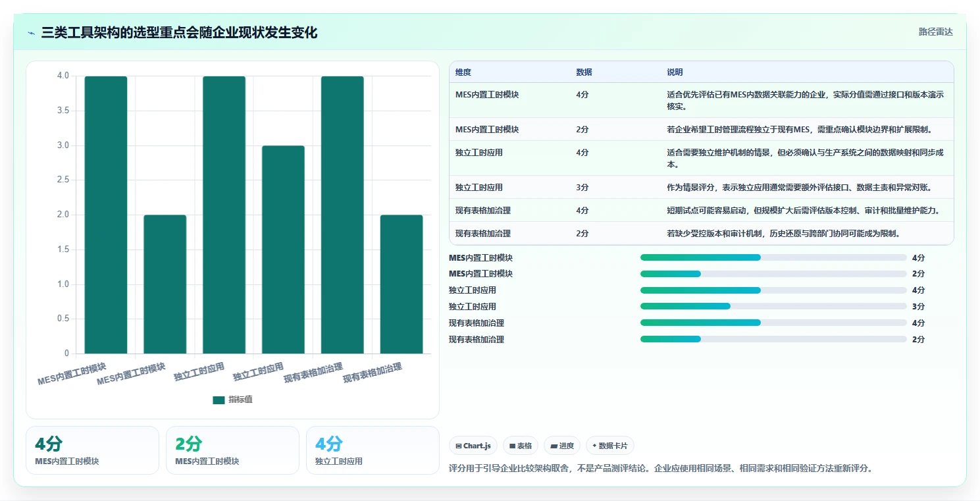Click the description starting 作为情景评分
This screenshot has width=980, height=501.
[x=800, y=188]
